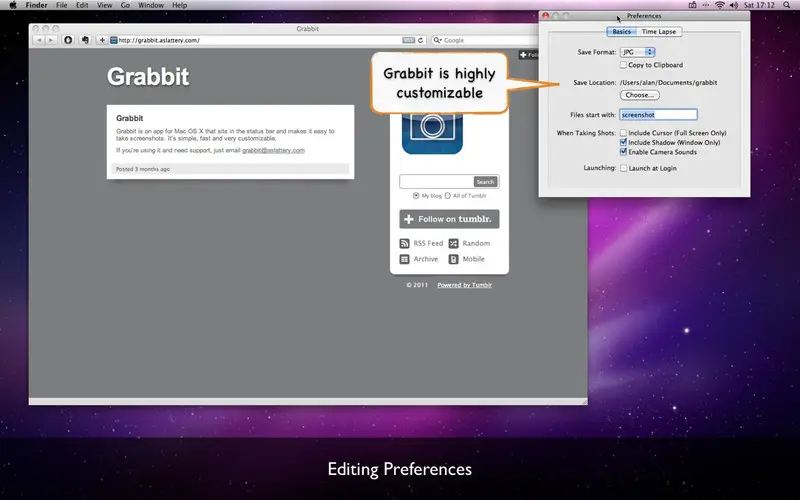
Task: Click the Sat 17:12 clock
Action: pyautogui.click(x=759, y=5)
